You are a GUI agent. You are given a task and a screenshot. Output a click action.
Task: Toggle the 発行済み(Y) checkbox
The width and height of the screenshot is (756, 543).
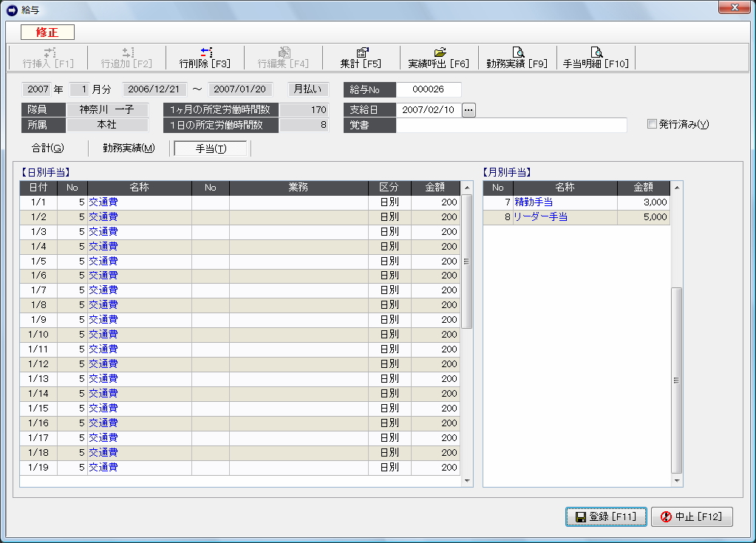click(652, 124)
